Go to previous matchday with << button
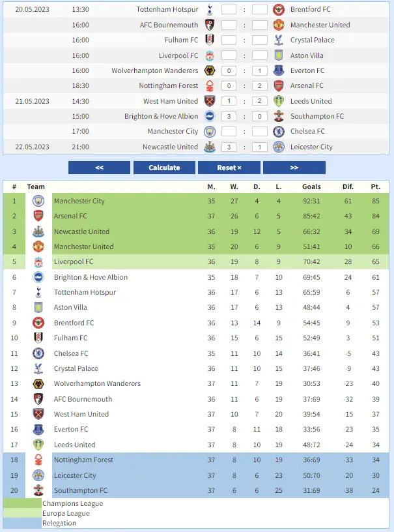This screenshot has width=394, height=532. tap(99, 168)
